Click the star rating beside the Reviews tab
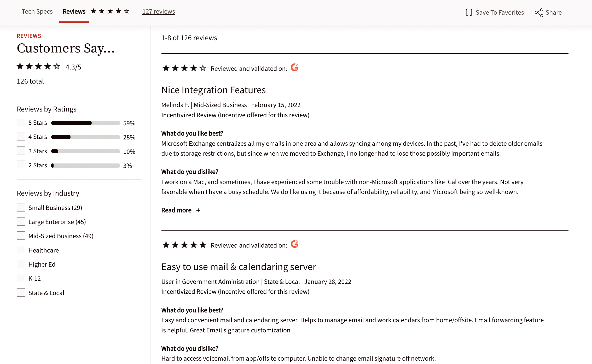Screen dimensions: 592x364 pyautogui.click(x=110, y=11)
